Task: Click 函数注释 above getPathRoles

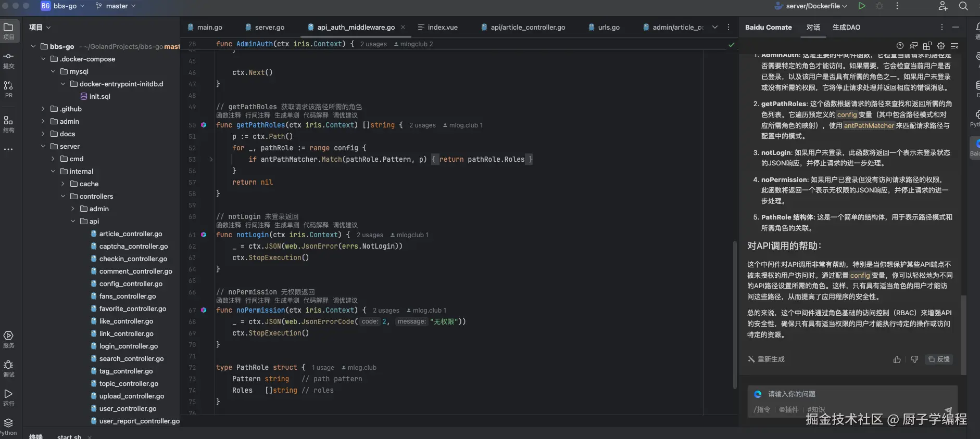Action: coord(229,115)
